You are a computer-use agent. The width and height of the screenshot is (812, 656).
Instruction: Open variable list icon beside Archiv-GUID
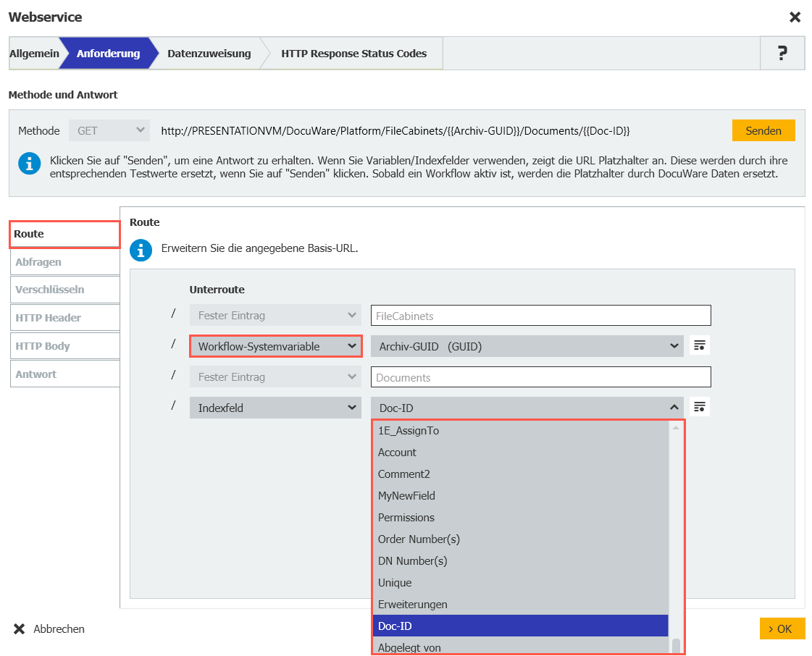click(x=699, y=346)
